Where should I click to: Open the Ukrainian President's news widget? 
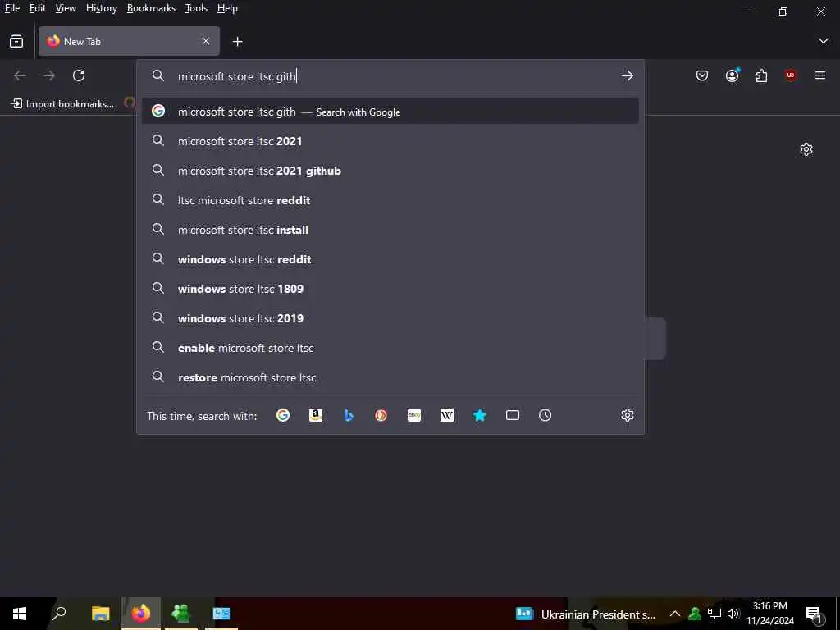[586, 614]
